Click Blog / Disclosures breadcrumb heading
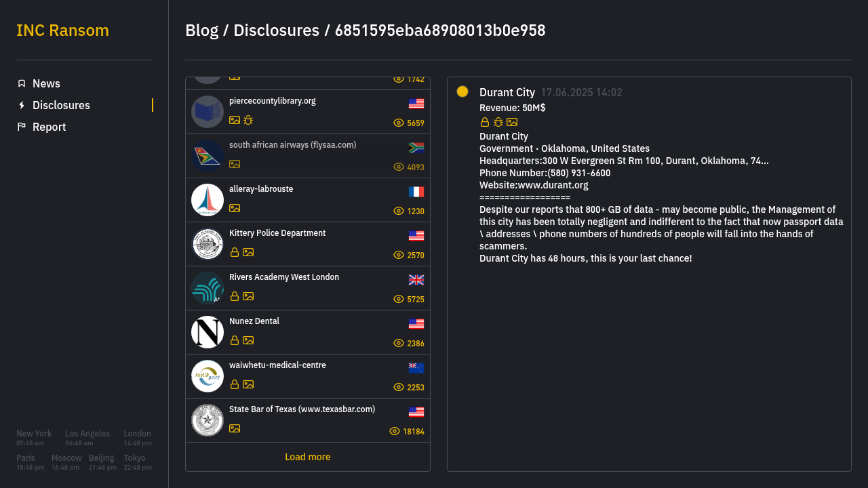The height and width of the screenshot is (488, 868). point(366,30)
